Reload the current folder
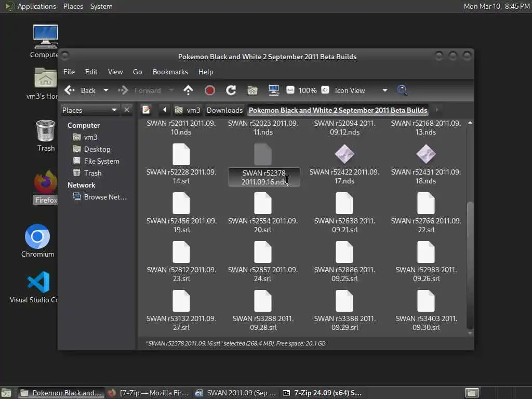 [231, 90]
